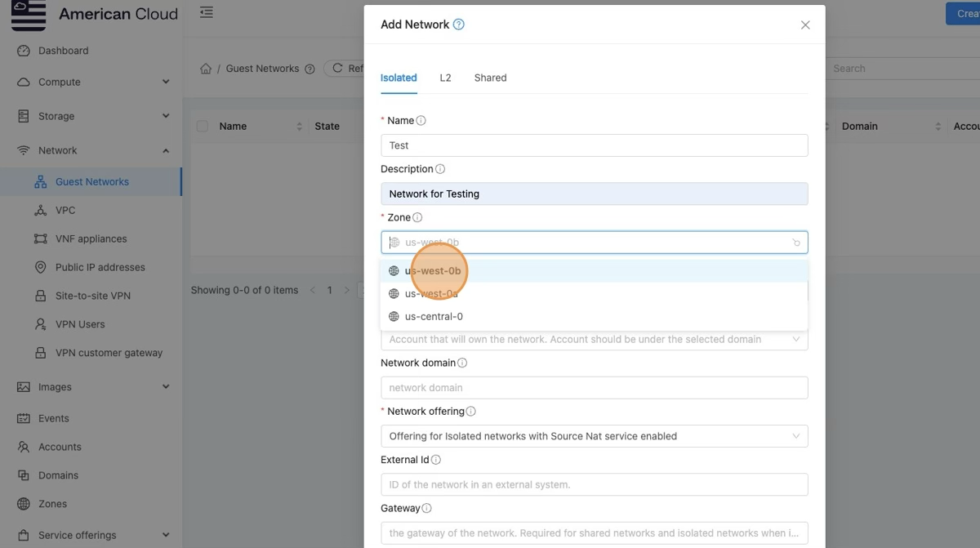Switch to the L2 tab
The image size is (980, 548).
[x=445, y=78]
